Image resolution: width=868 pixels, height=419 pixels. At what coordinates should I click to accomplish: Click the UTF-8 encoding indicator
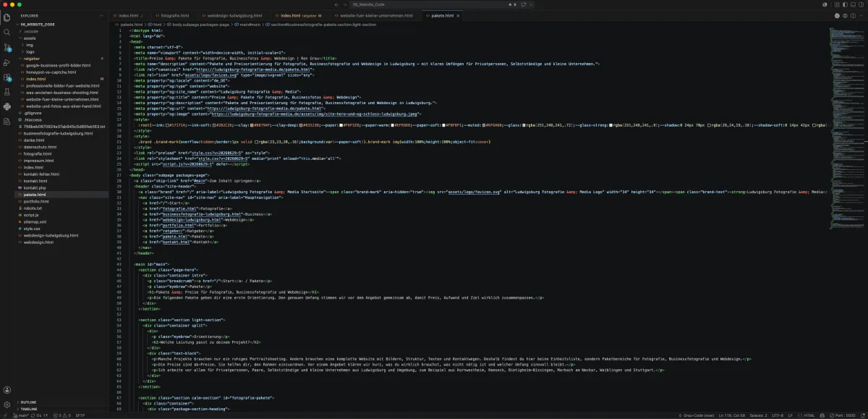tap(777, 415)
